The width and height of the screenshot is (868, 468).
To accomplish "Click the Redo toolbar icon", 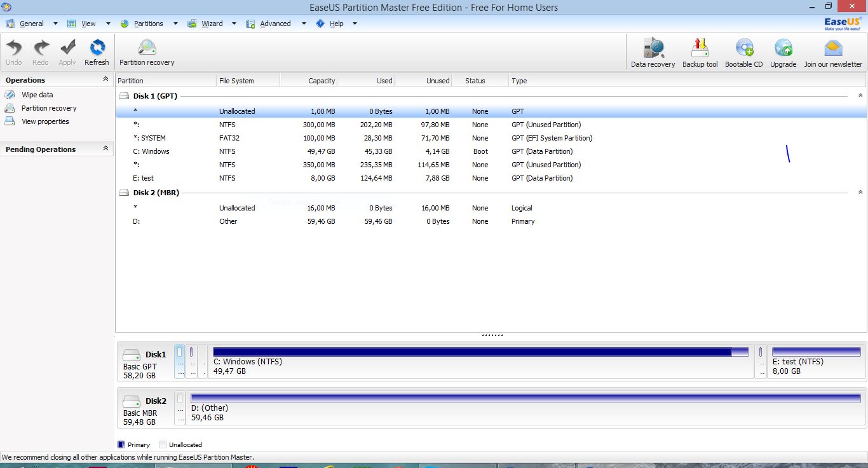I will point(41,48).
